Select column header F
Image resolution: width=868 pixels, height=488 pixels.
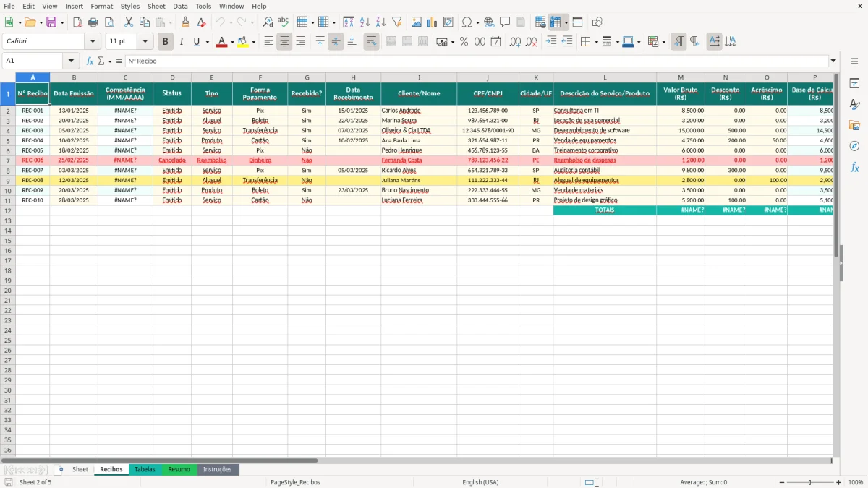click(x=260, y=77)
